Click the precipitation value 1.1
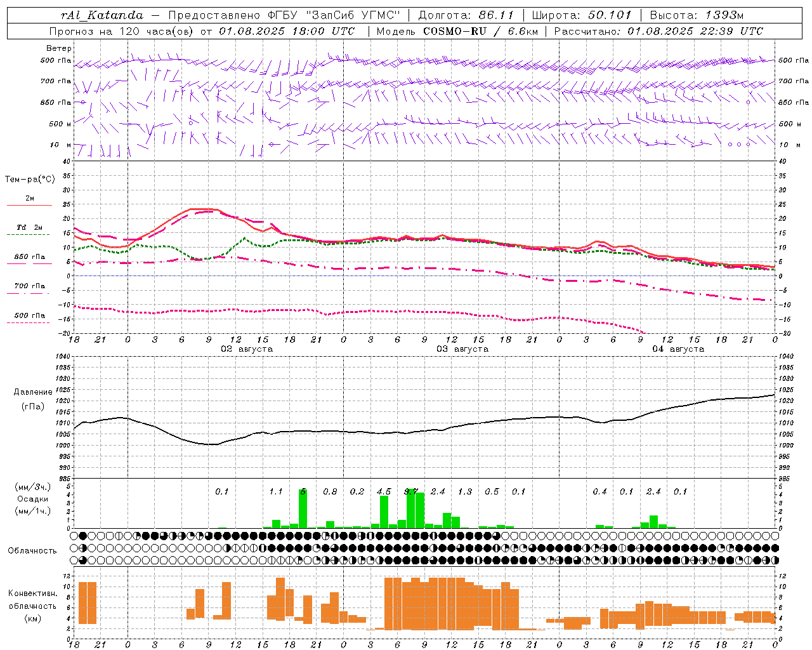The height and width of the screenshot is (650, 812). click(276, 492)
